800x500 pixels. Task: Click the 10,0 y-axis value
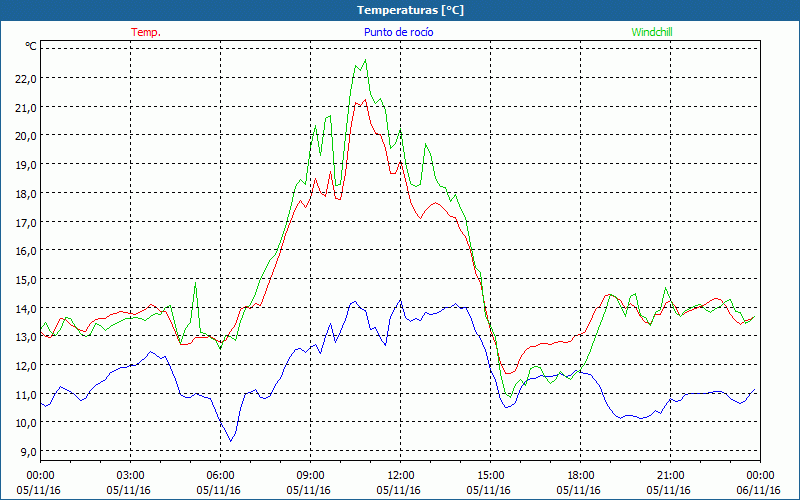pyautogui.click(x=27, y=423)
